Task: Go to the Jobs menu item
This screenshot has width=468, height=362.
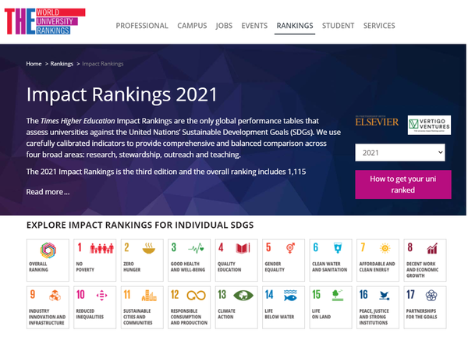Action: pyautogui.click(x=224, y=26)
